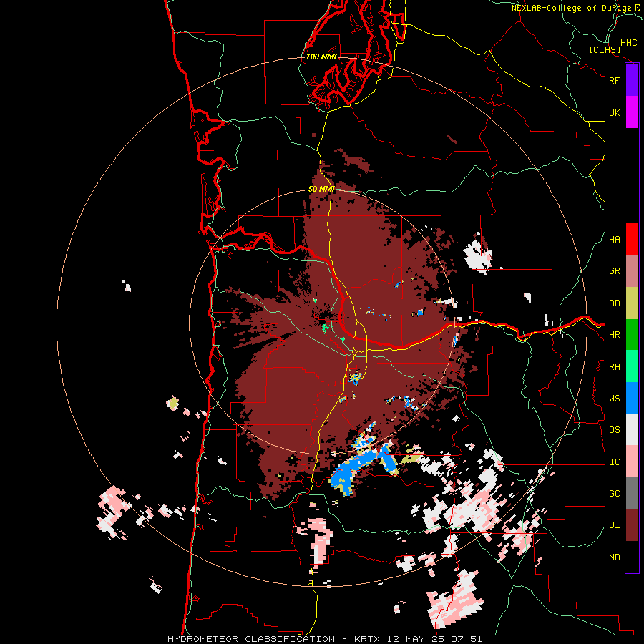Click the blue WS legend swatch
This screenshot has width=644, height=644.
point(632,398)
